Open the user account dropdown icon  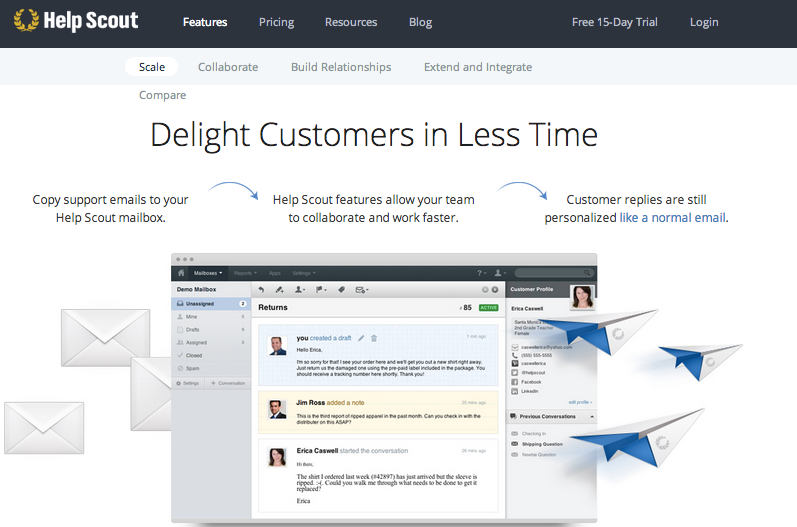[499, 273]
